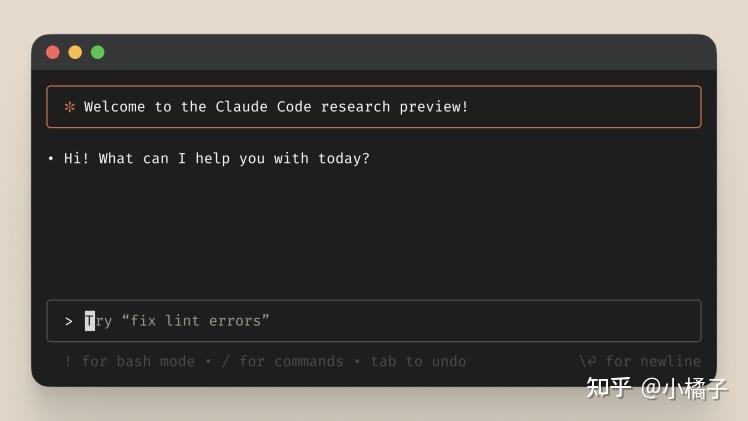Click the "/ for commands" hint
The width and height of the screenshot is (748, 421).
pos(282,361)
